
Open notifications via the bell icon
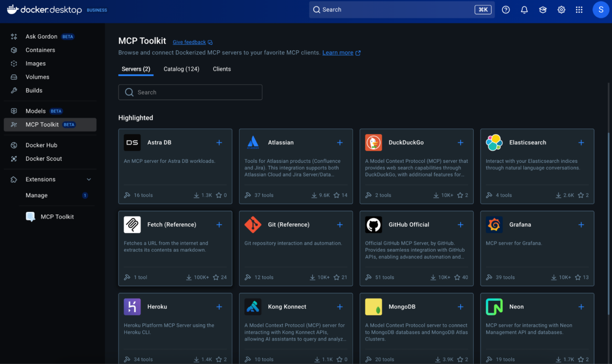tap(524, 10)
